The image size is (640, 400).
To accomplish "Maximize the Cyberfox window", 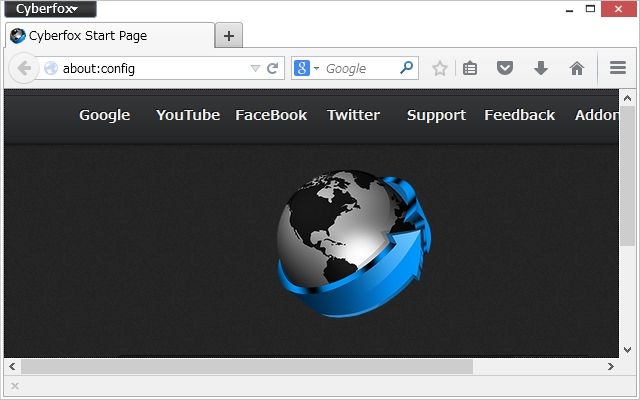I will 590,9.
